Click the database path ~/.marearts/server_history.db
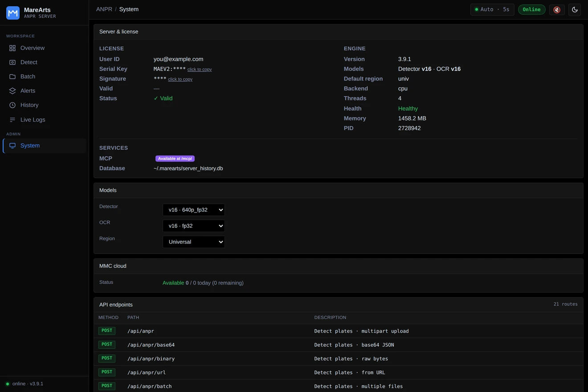This screenshot has height=392, width=588. (x=188, y=168)
